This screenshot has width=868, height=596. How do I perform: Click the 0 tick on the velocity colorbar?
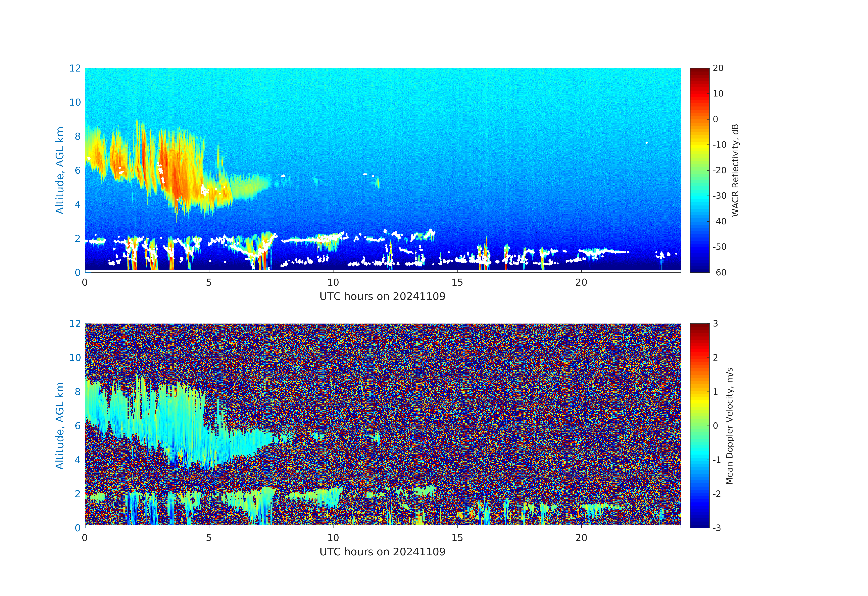pyautogui.click(x=715, y=426)
